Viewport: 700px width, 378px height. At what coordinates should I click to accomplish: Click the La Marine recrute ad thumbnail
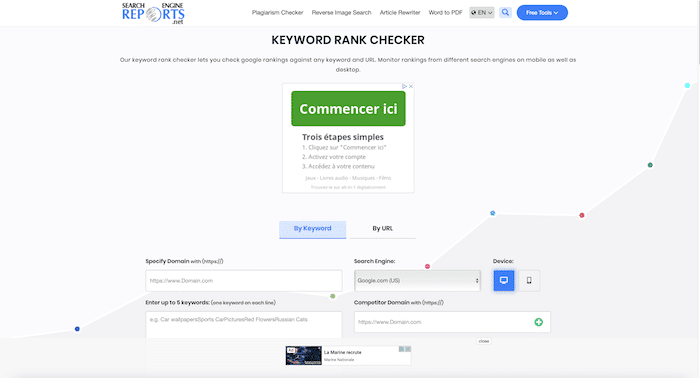[304, 356]
